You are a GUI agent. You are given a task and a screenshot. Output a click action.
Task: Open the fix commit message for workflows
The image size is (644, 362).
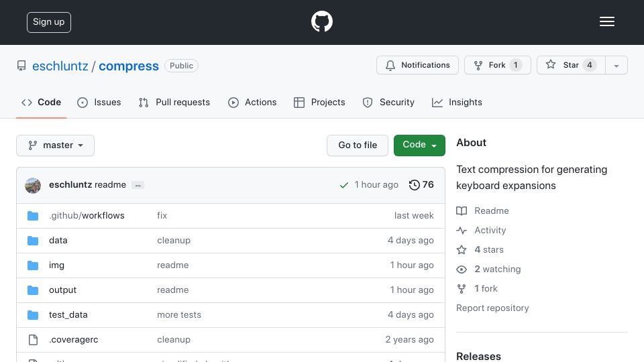[162, 215]
